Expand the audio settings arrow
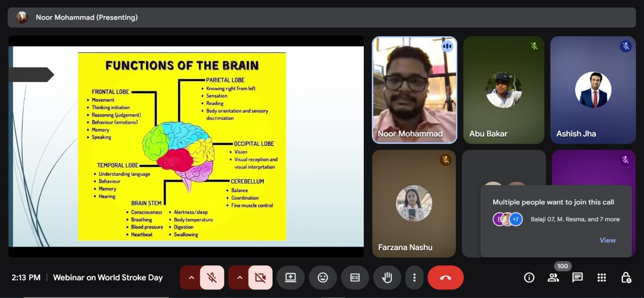The height and width of the screenshot is (298, 644). [x=191, y=277]
